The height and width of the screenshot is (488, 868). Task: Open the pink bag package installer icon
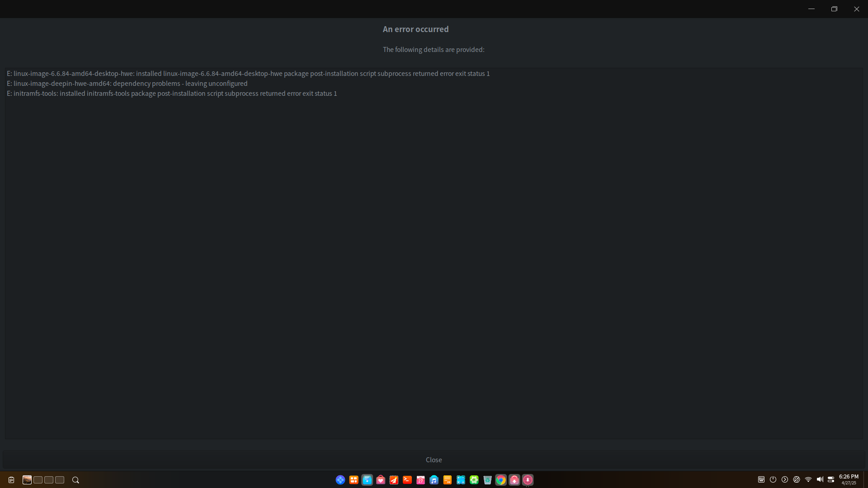[514, 480]
